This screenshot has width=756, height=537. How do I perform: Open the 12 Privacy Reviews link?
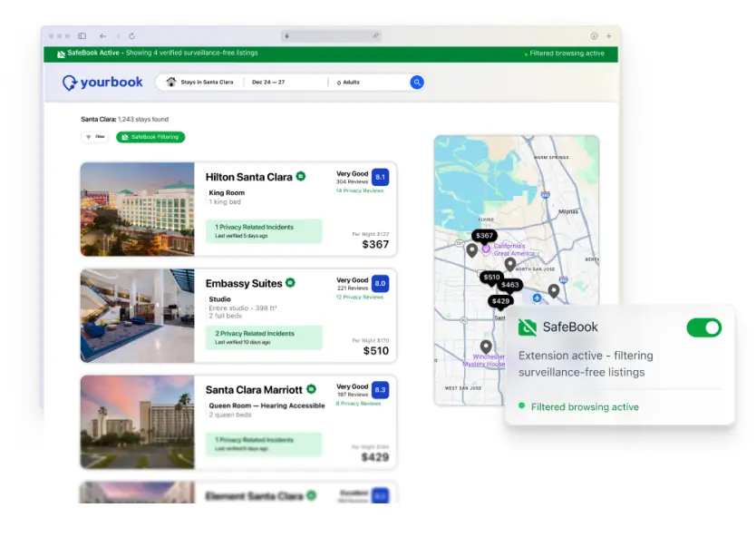coord(360,298)
